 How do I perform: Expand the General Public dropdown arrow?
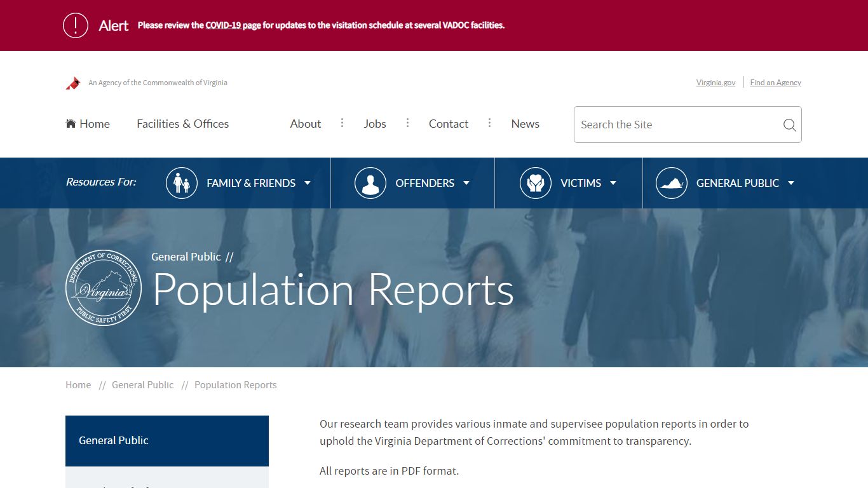tap(791, 183)
